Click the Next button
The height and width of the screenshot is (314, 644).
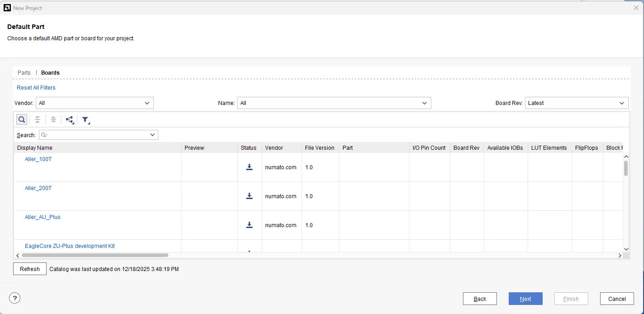click(x=525, y=299)
